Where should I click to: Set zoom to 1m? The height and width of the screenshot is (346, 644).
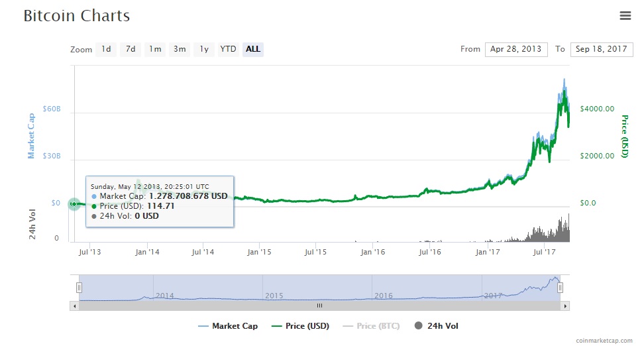click(x=155, y=49)
